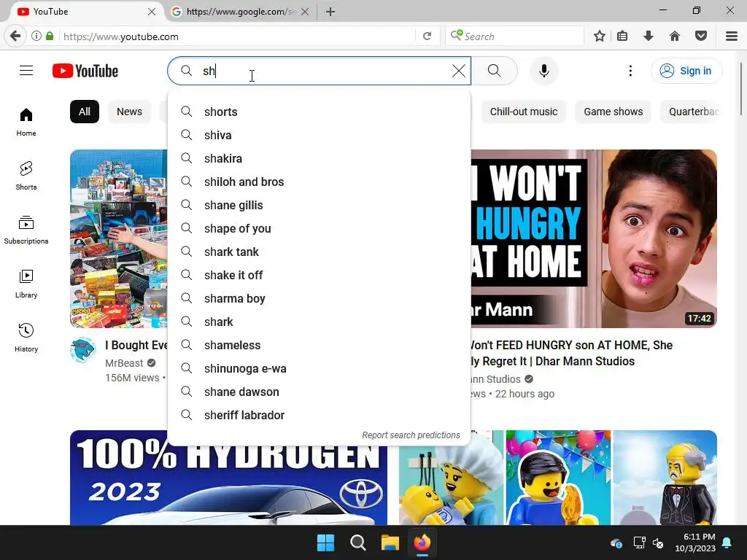Click Report search predictions link
747x560 pixels.
[411, 435]
